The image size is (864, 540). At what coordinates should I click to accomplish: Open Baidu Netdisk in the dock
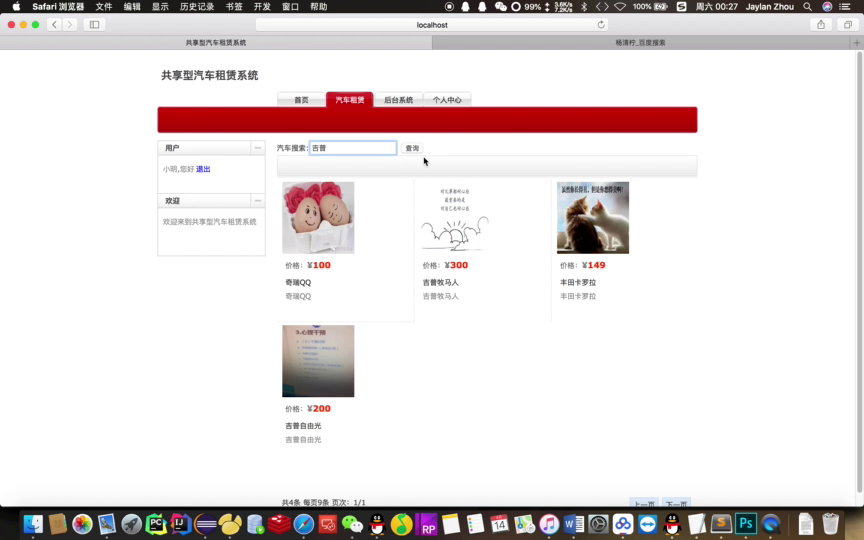623,524
